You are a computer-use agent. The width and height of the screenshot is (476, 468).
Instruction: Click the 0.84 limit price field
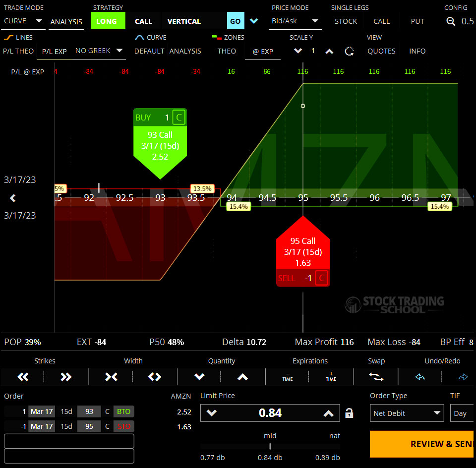[x=270, y=413]
